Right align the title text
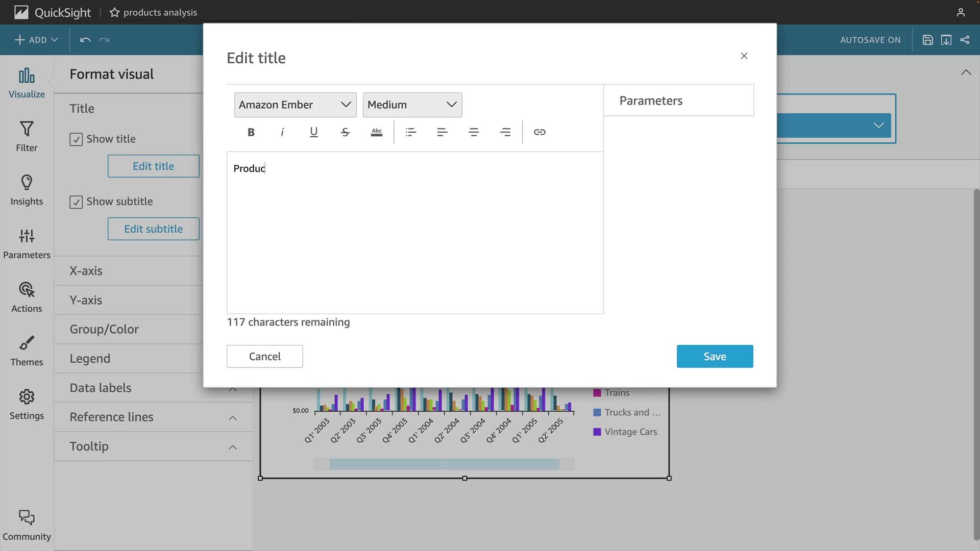The width and height of the screenshot is (980, 551). point(505,132)
